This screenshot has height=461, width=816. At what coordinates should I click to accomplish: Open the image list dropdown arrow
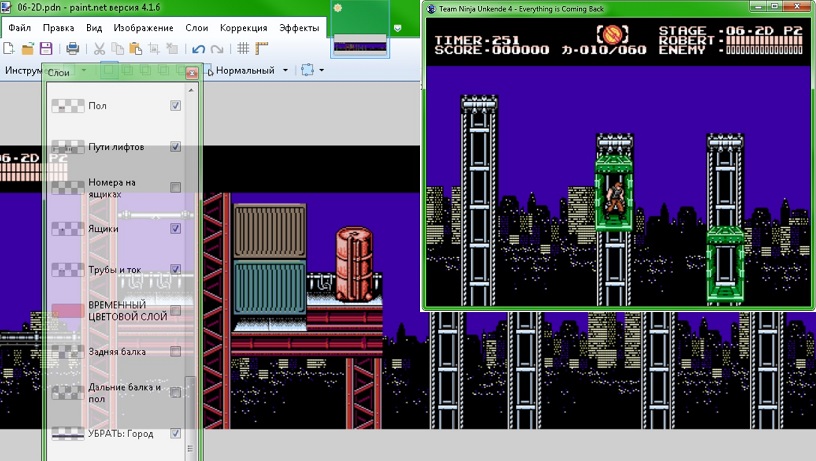(398, 28)
